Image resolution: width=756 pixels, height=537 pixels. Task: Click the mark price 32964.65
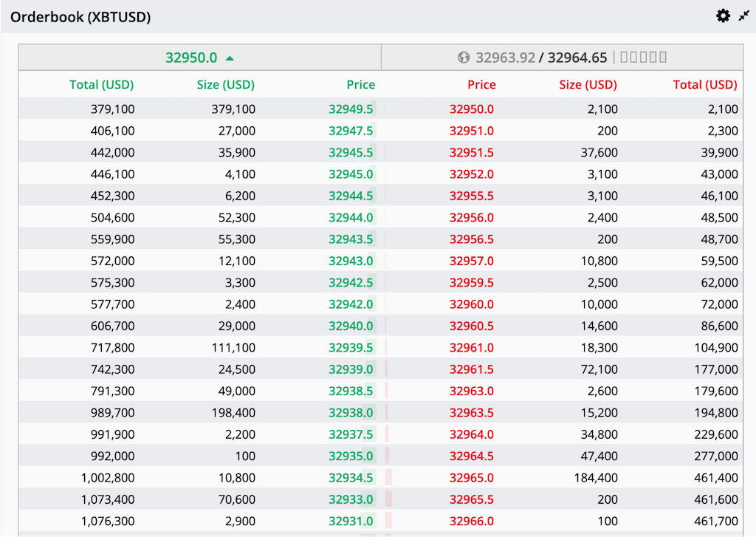[577, 58]
